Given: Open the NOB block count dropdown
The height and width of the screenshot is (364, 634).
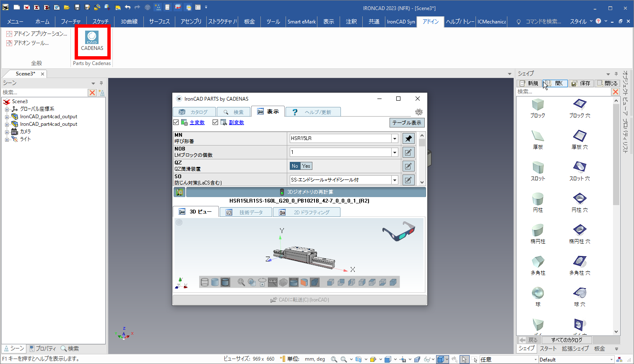Looking at the screenshot, I should point(395,152).
